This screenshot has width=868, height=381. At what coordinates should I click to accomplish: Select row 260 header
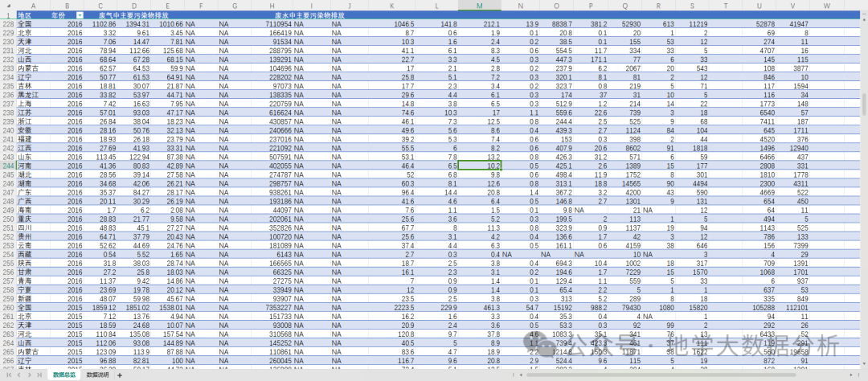click(x=8, y=307)
